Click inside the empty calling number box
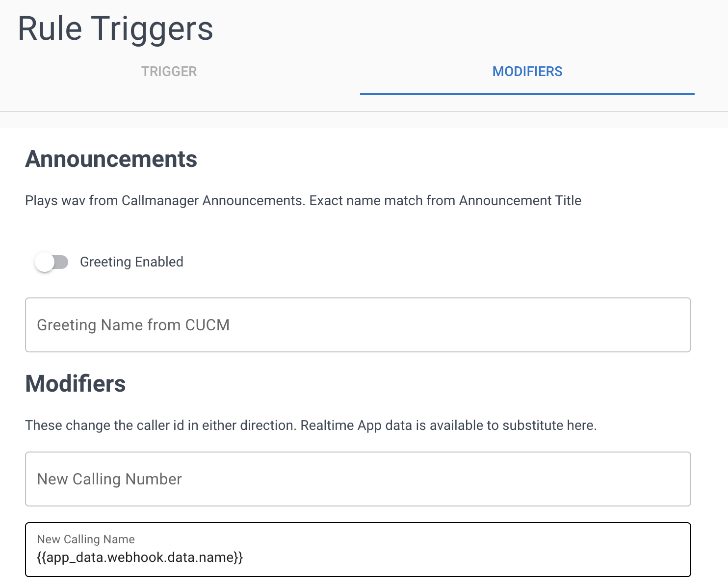The width and height of the screenshot is (728, 586). click(x=358, y=479)
